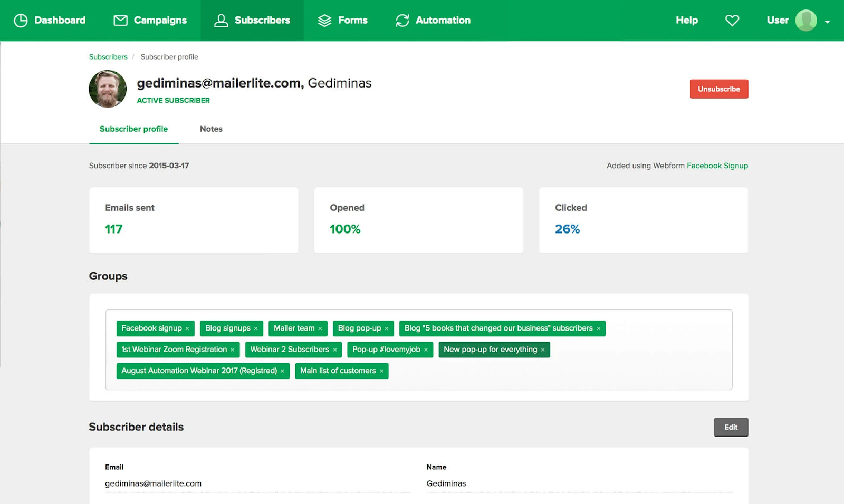Remove the Mailer team group tag
The width and height of the screenshot is (844, 504).
pyautogui.click(x=320, y=328)
